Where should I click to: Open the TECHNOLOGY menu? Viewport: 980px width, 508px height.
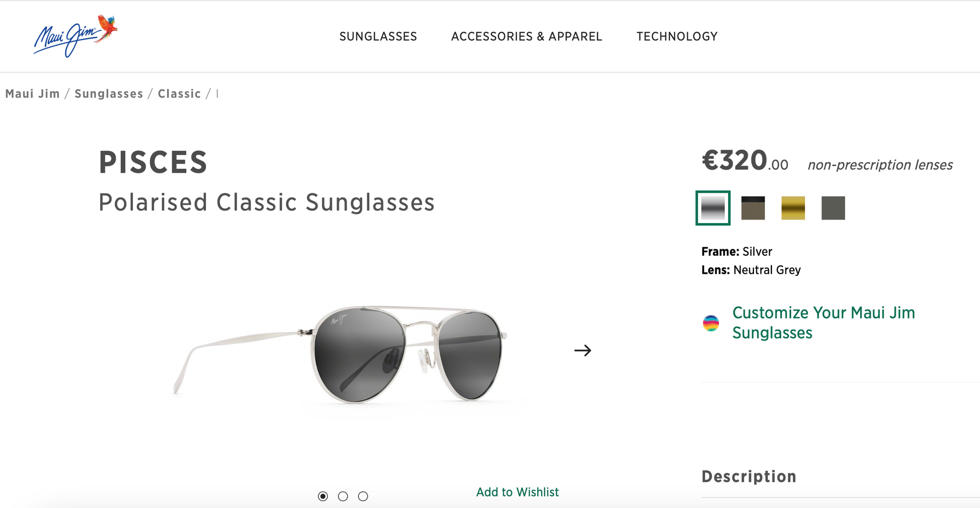(x=677, y=36)
